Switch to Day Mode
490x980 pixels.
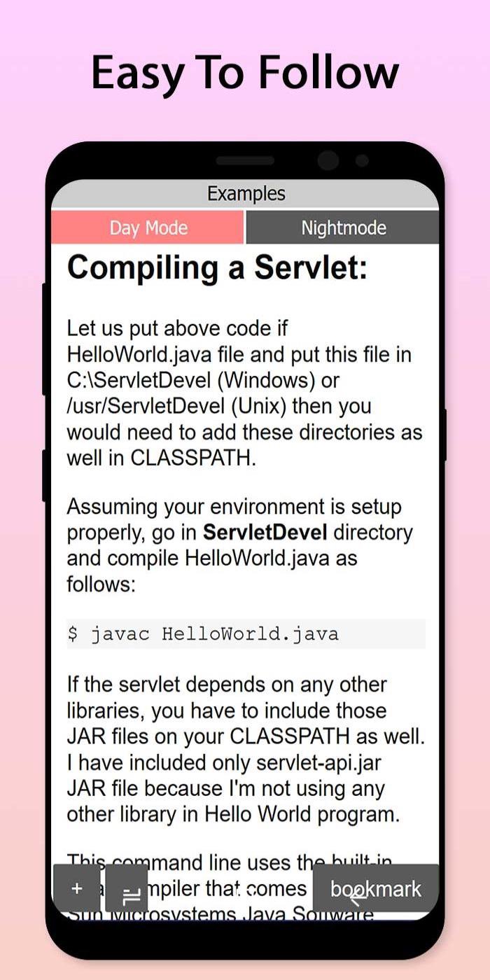coord(148,227)
